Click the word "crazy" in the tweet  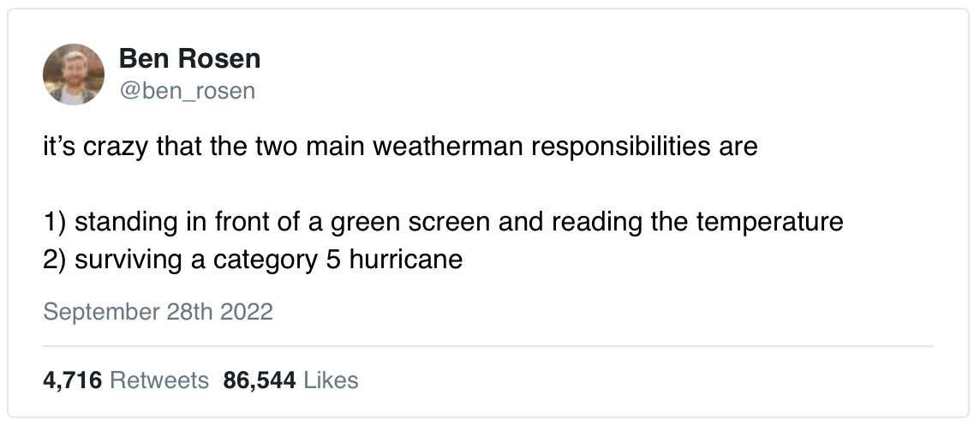click(117, 147)
